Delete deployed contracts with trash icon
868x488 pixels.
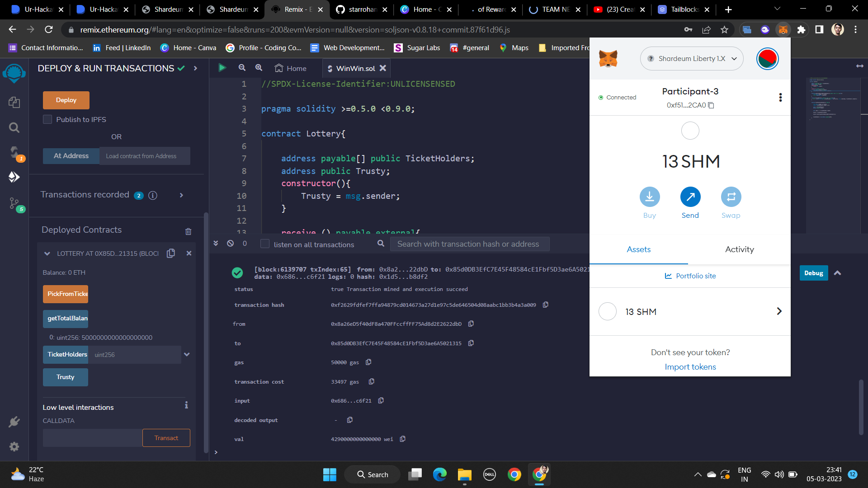pyautogui.click(x=188, y=231)
